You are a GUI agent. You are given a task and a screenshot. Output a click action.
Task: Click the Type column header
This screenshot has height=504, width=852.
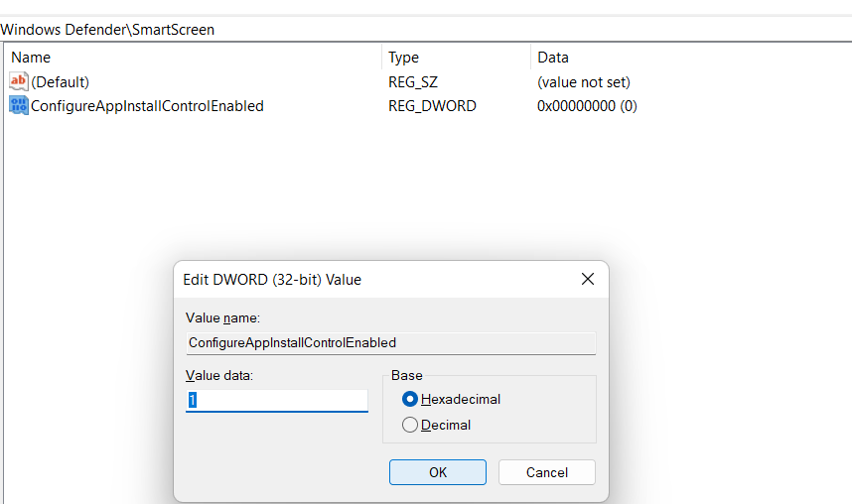click(x=403, y=58)
